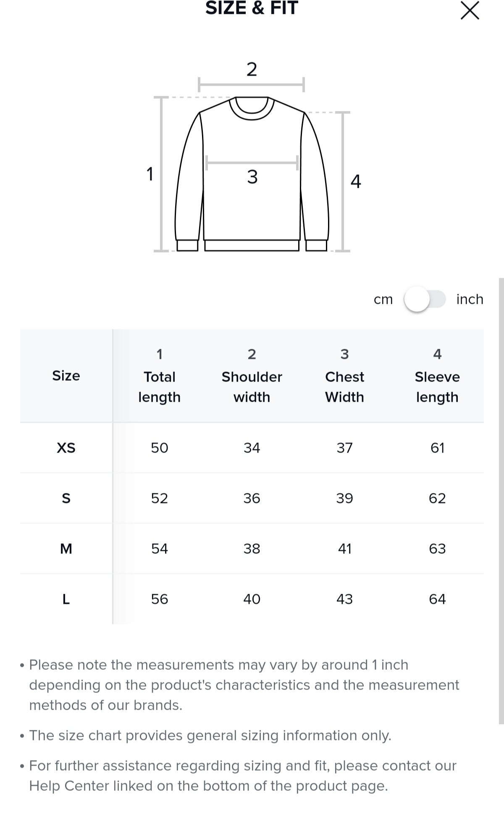Click the number 1 total length marker
The image size is (504, 819).
pyautogui.click(x=150, y=174)
